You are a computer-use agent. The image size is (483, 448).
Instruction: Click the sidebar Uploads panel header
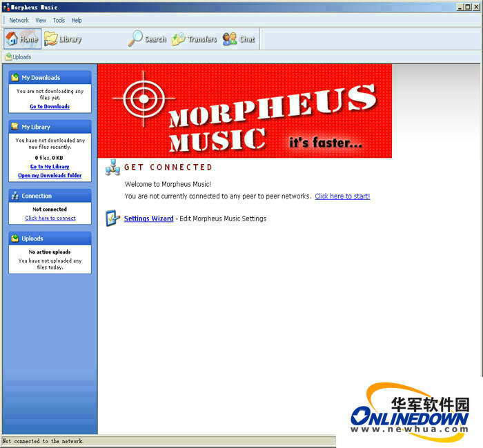pos(50,238)
